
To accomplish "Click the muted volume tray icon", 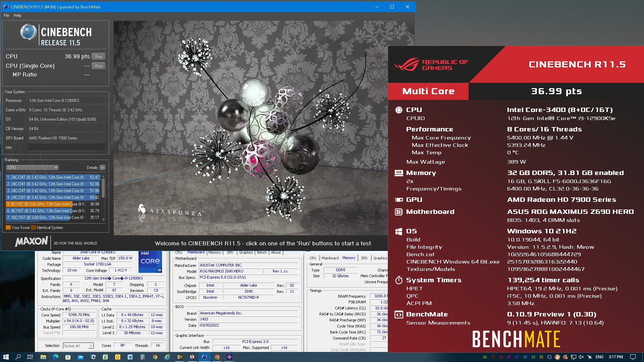I will click(x=581, y=357).
